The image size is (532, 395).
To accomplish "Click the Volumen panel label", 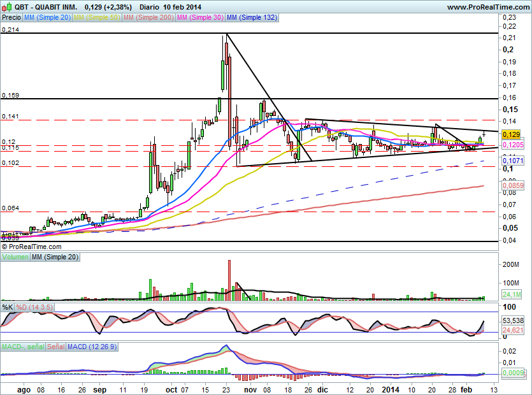I will [15, 257].
